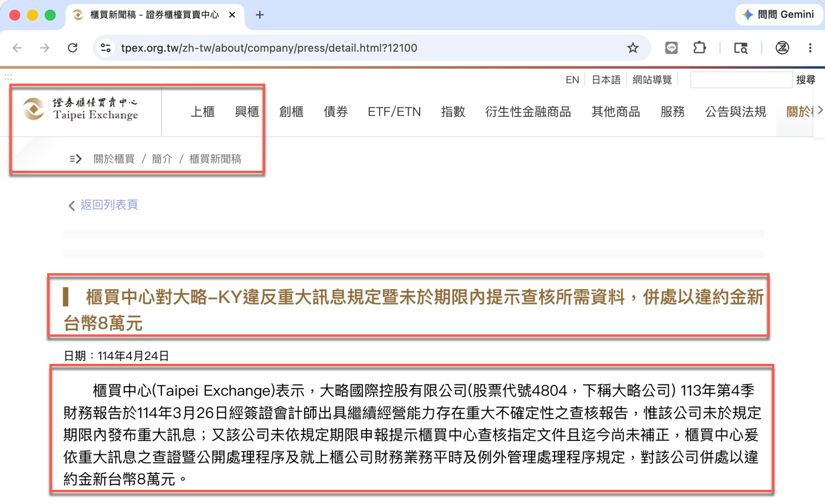Open the Chrome profile avatar icon
The image size is (825, 504).
[x=783, y=48]
